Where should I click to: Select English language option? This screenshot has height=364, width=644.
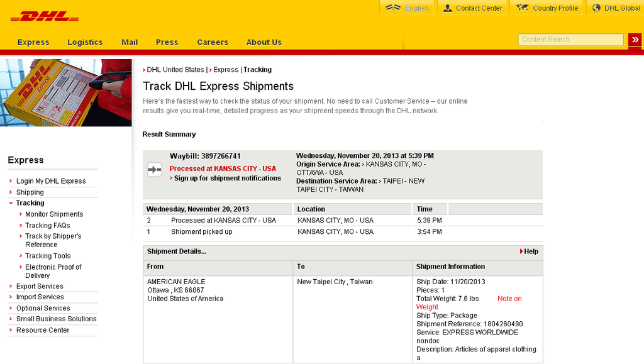pyautogui.click(x=417, y=8)
